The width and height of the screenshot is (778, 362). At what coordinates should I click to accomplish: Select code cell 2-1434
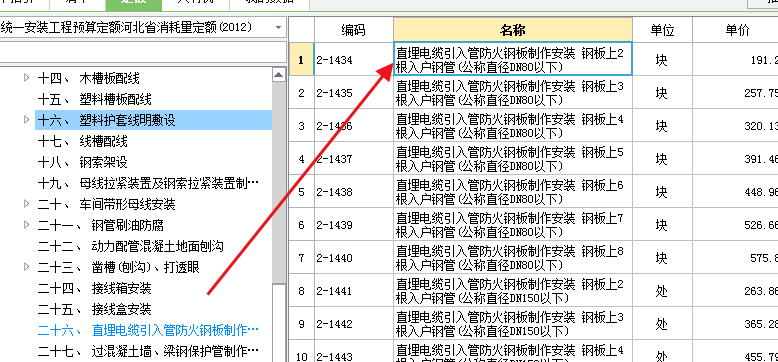click(x=354, y=60)
